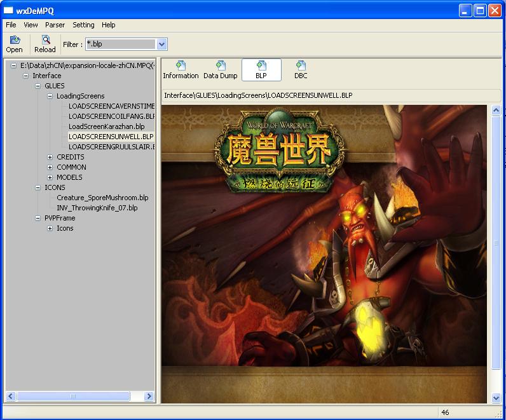Expand the COMMON tree node

50,167
